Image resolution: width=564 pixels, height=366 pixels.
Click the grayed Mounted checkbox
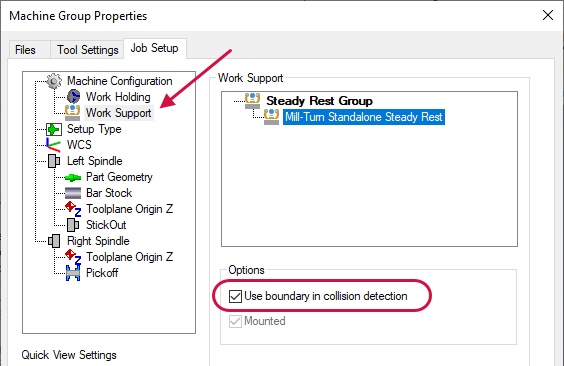pos(235,321)
